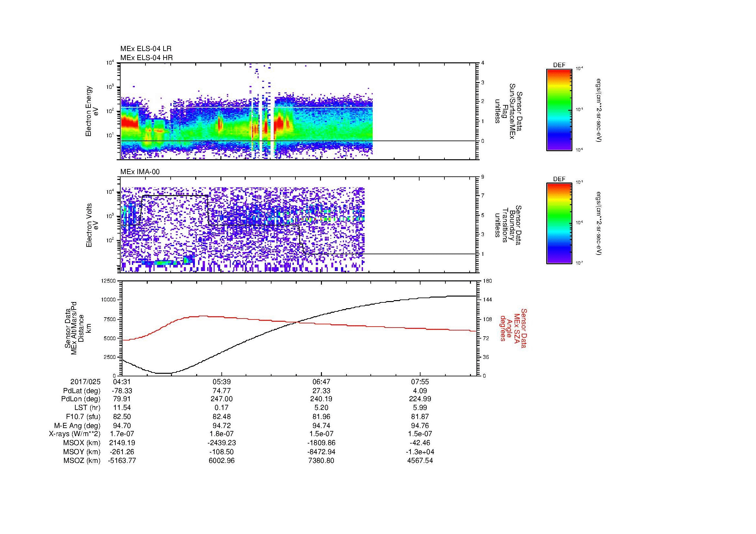
Task: Click the 04:31 time tick label
Action: (x=122, y=382)
